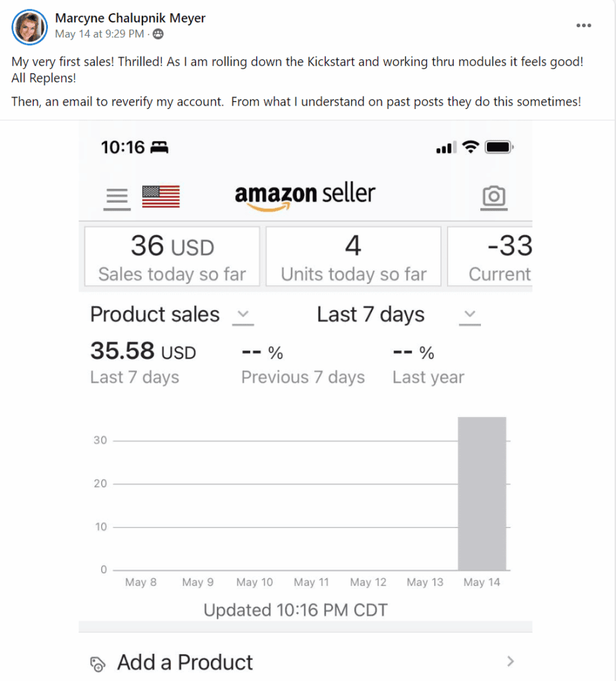
Task: Click the battery status icon
Action: click(499, 147)
